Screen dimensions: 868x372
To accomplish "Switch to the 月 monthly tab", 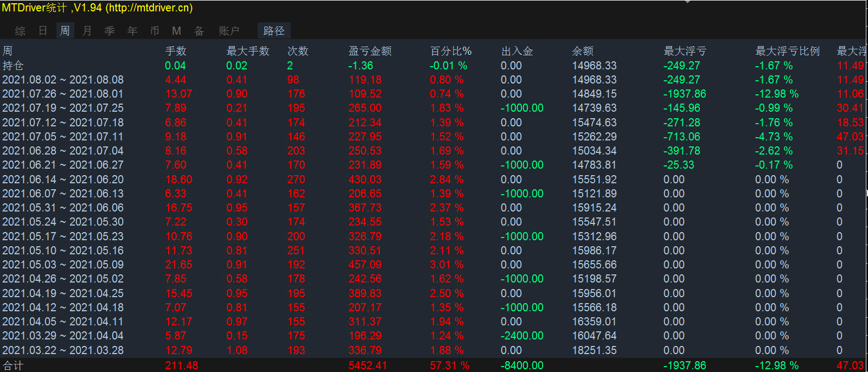I will [x=87, y=31].
